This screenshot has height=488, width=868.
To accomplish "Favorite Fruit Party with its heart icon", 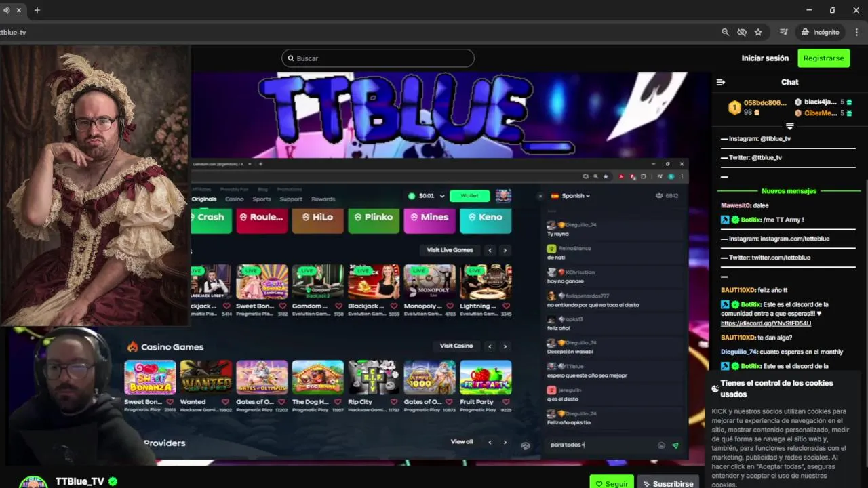I will (506, 402).
